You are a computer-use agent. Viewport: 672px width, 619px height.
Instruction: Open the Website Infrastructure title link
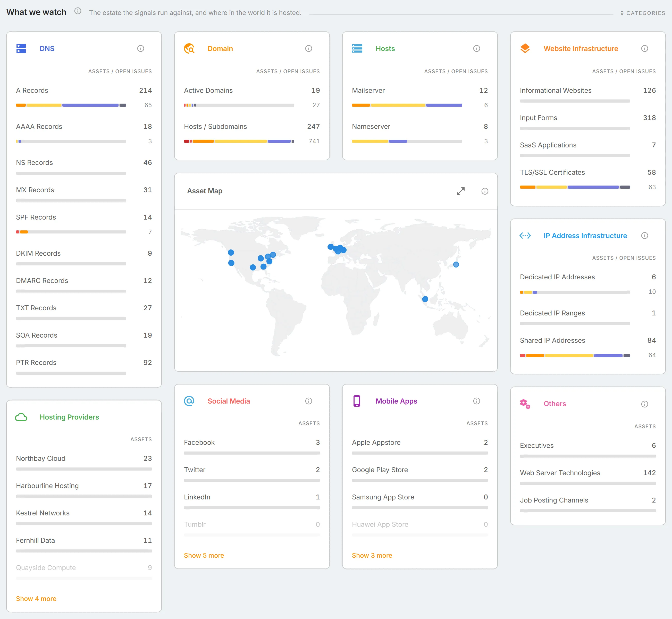click(x=581, y=48)
